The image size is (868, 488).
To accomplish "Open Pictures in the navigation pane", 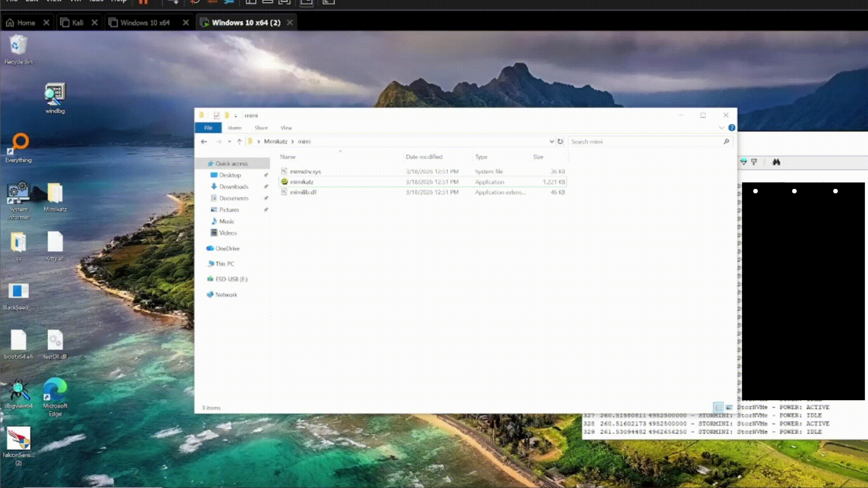I will 229,210.
